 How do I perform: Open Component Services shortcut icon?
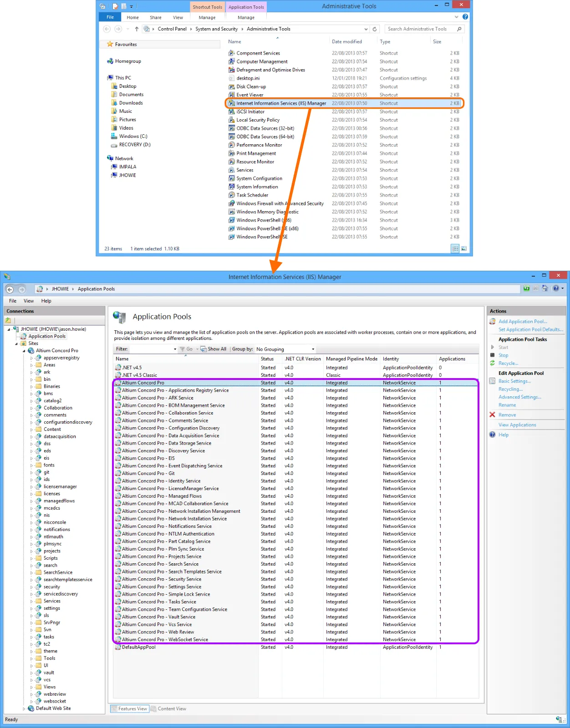pos(231,53)
